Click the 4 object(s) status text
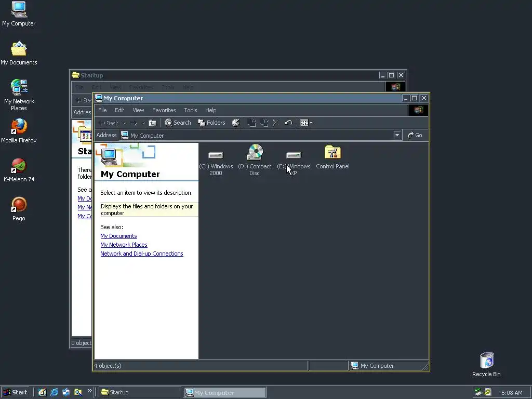532x399 pixels. coord(108,366)
